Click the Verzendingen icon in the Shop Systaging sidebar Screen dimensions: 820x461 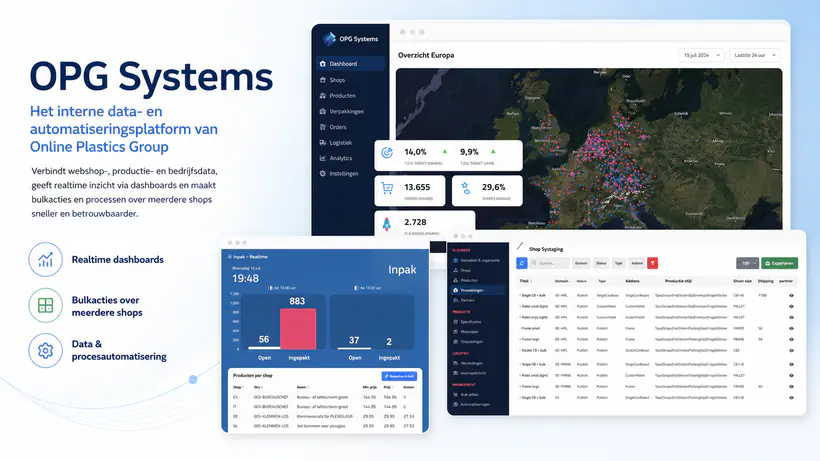click(x=455, y=363)
